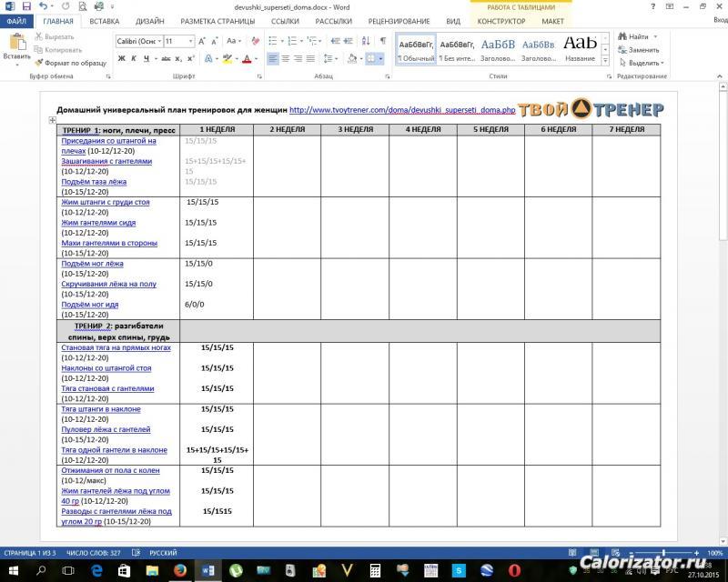
Task: Open Firefox from the Windows taskbar
Action: [179, 570]
